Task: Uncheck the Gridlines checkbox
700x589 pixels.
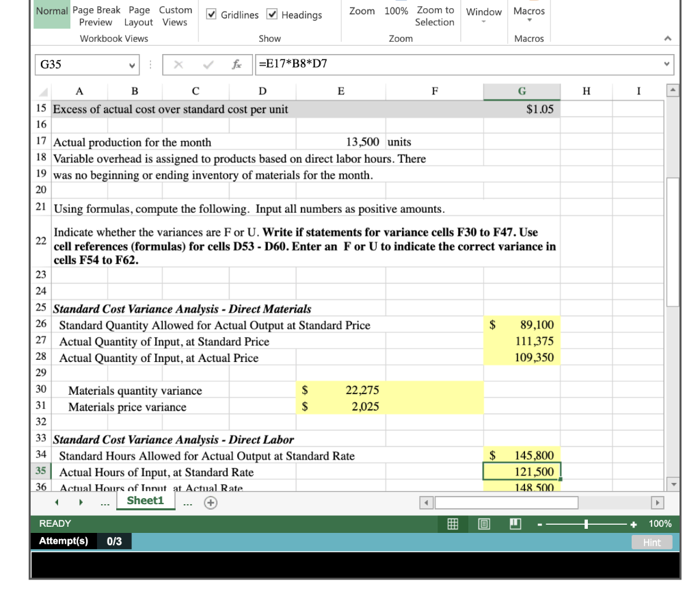Action: [x=212, y=15]
